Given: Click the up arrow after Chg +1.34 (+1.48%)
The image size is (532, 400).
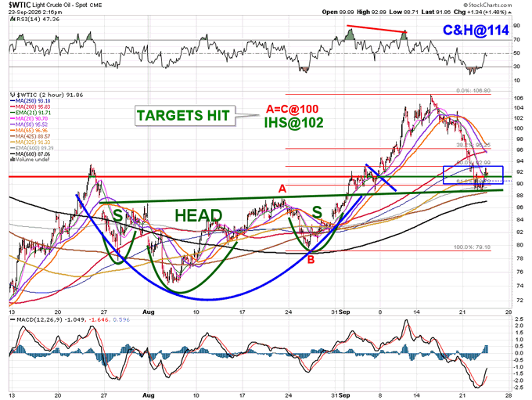Looking at the screenshot, I should tap(509, 13).
